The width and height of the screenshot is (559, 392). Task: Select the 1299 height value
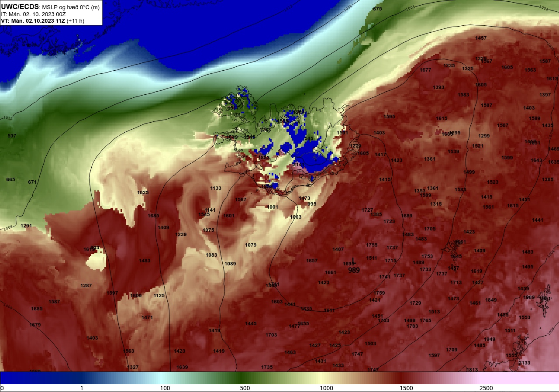484,136
